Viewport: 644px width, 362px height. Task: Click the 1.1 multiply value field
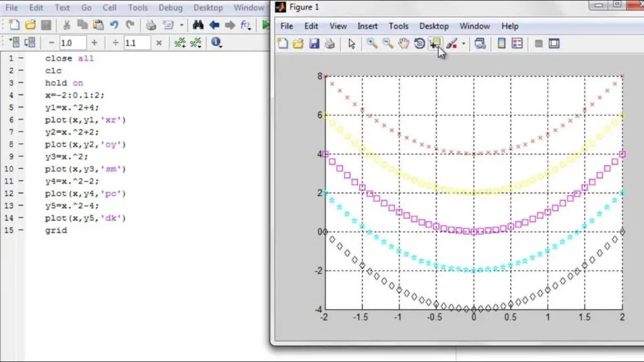pos(136,43)
